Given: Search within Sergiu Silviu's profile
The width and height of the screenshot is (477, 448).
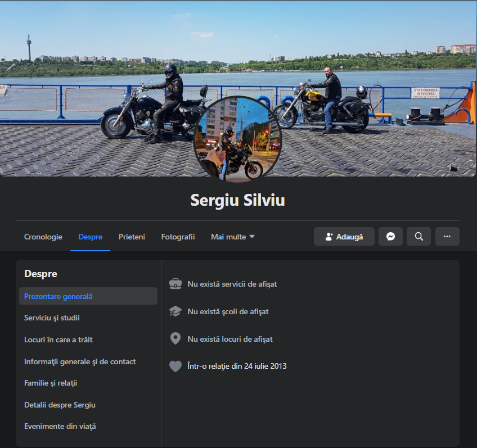Looking at the screenshot, I should [x=418, y=237].
